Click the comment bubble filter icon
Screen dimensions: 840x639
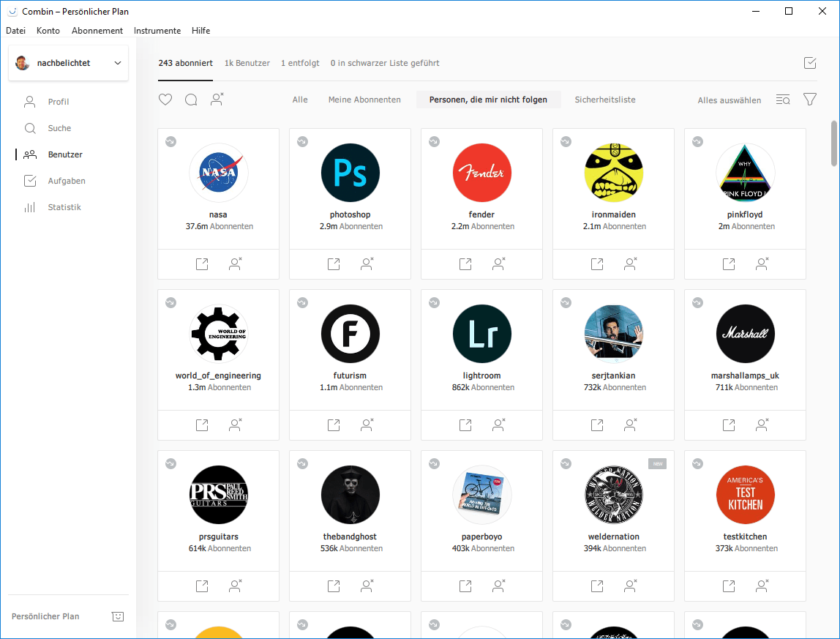click(191, 100)
